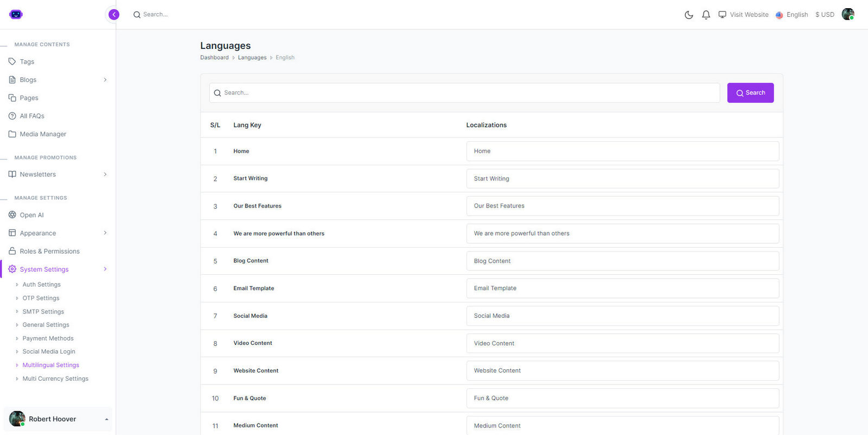This screenshot has height=435, width=868.
Task: Click the top search magnifier icon
Action: coord(137,15)
